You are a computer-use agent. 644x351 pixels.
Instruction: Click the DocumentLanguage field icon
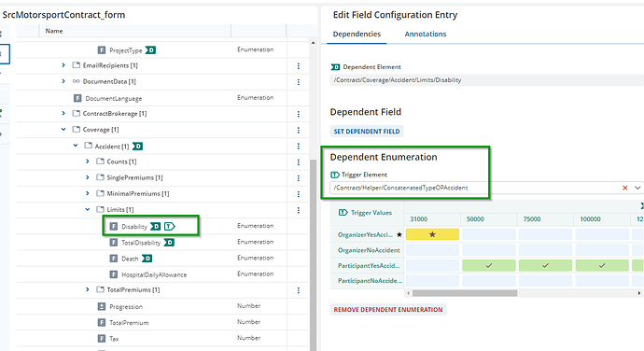coord(77,98)
